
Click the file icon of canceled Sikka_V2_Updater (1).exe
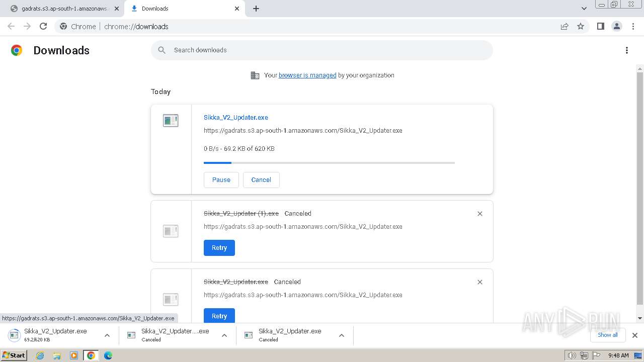coord(171,231)
